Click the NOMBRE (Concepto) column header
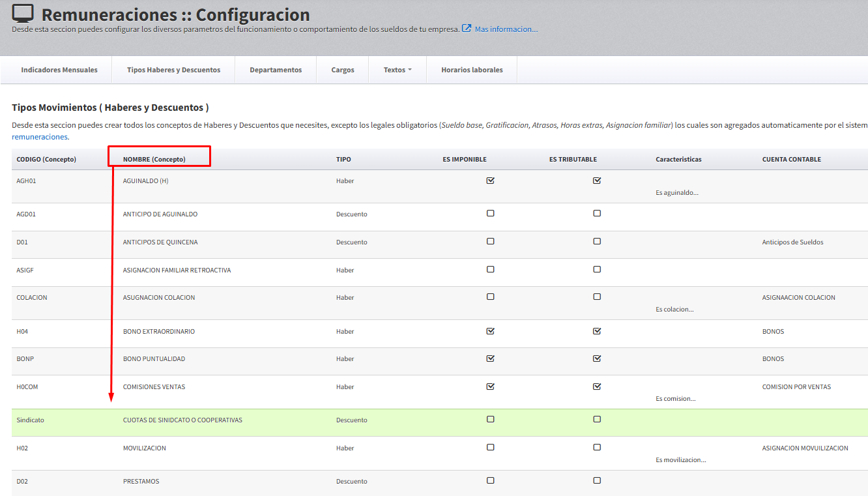Screen dimensions: 868x496 [x=154, y=159]
